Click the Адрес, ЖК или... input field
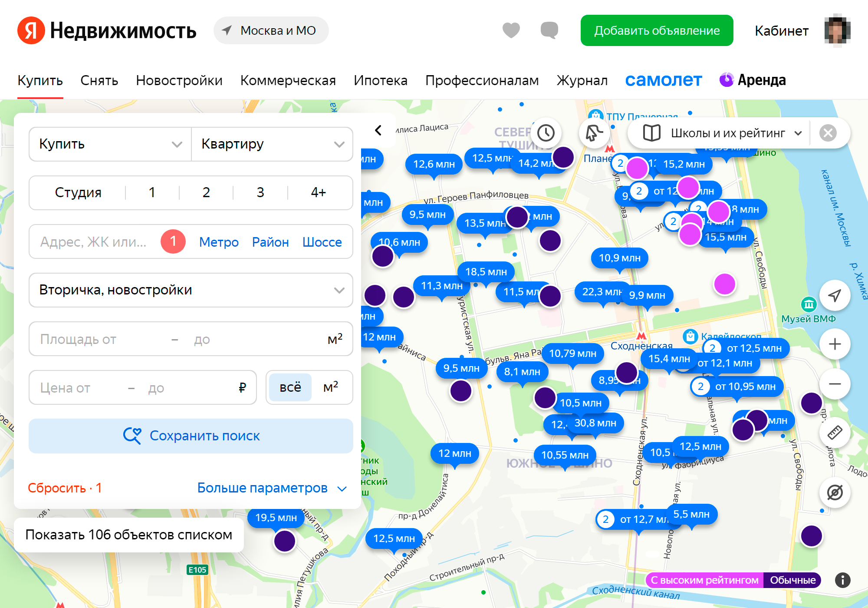This screenshot has height=608, width=868. pos(93,241)
